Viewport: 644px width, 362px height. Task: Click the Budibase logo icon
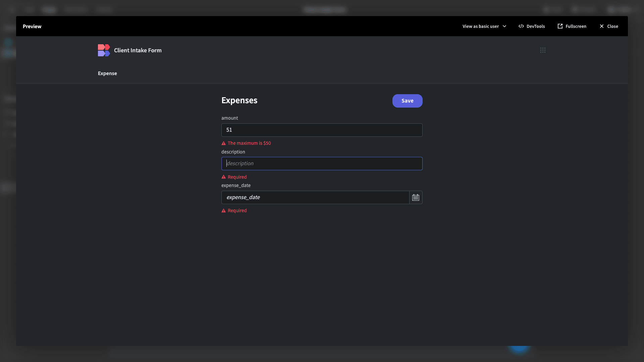[x=104, y=50]
